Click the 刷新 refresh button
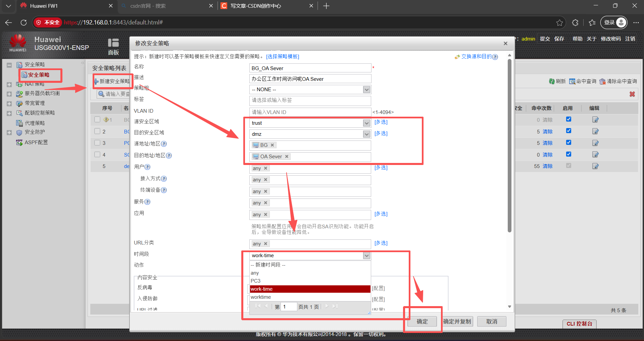Screen dimensions: 644x341 [557, 81]
